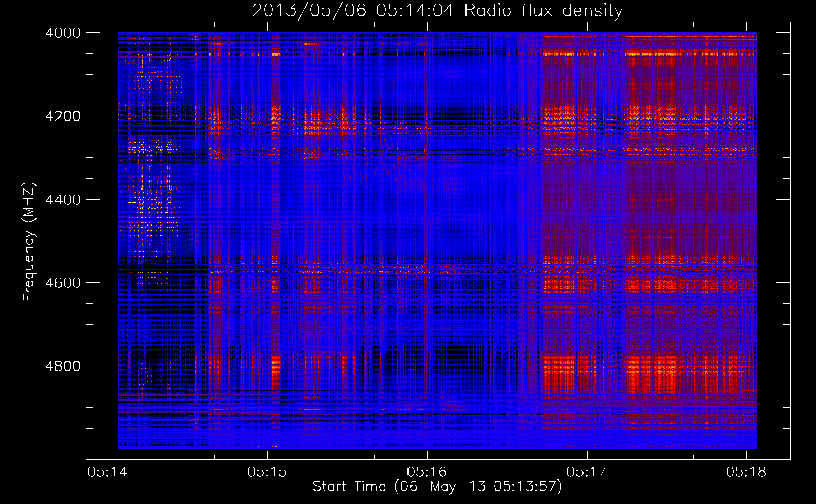Image resolution: width=816 pixels, height=504 pixels.
Task: Click the 05:18 time axis label
Action: coord(746,472)
